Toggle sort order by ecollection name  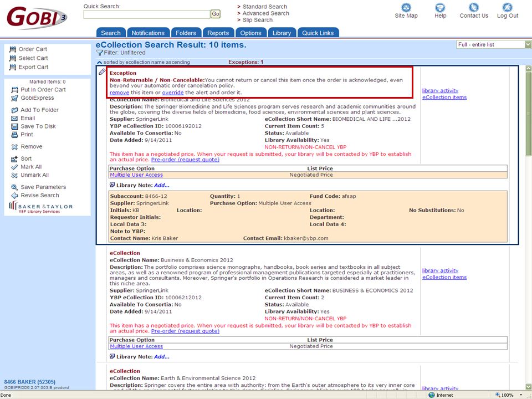pyautogui.click(x=144, y=63)
